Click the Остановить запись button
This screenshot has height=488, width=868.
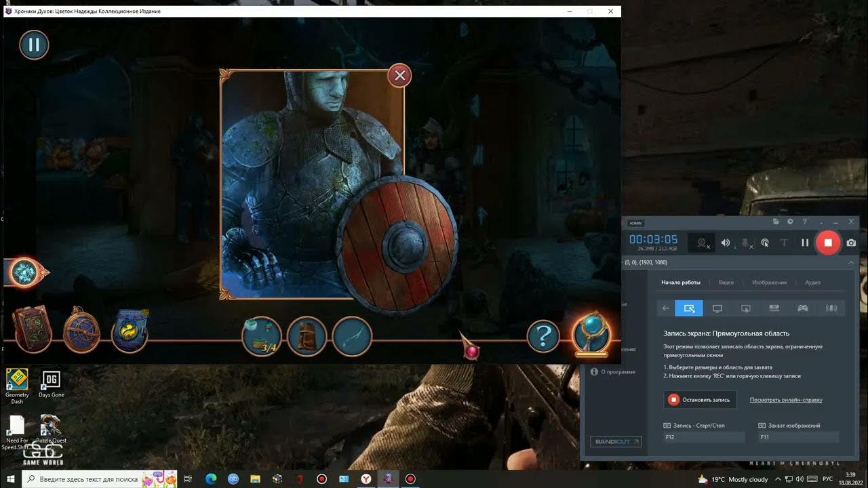coord(699,400)
